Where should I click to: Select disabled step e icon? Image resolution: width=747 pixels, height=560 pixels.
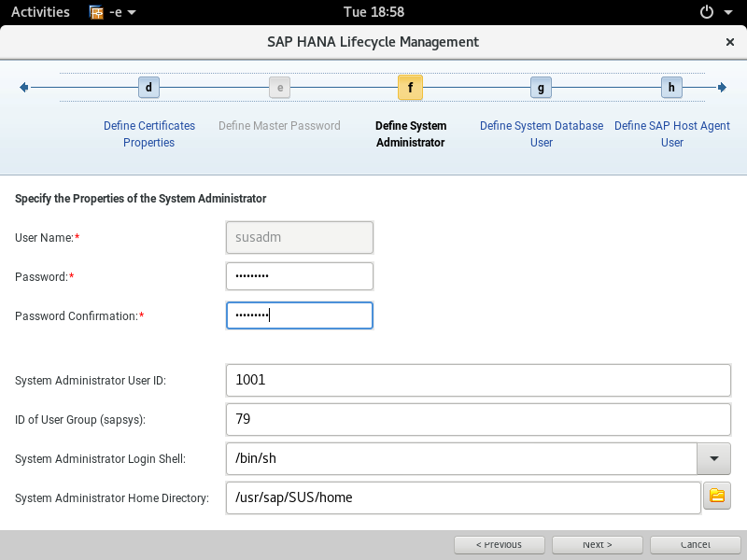click(x=279, y=88)
